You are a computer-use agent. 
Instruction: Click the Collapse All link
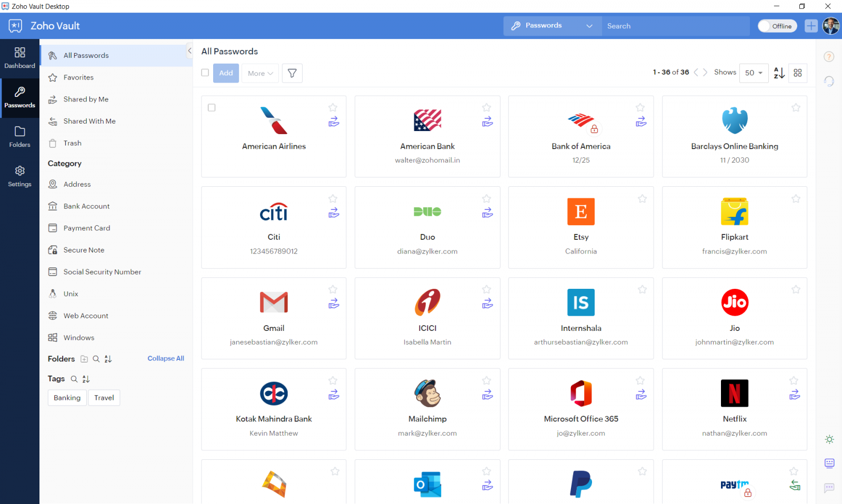coord(166,358)
